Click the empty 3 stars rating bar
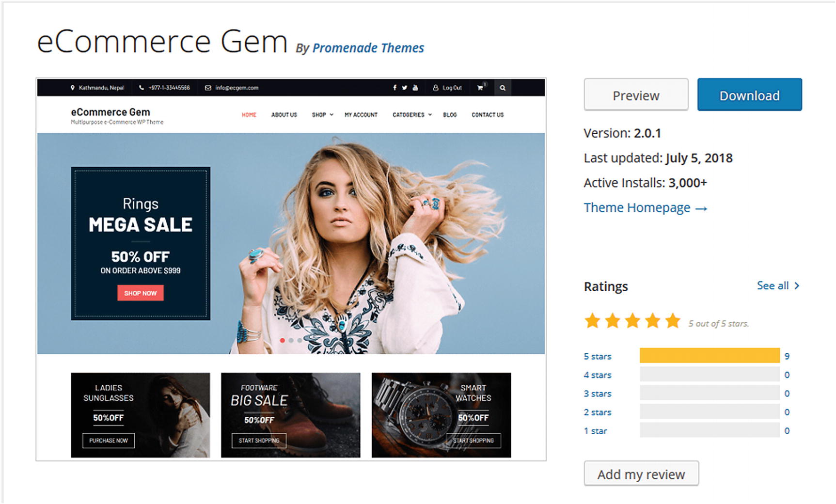 (710, 393)
